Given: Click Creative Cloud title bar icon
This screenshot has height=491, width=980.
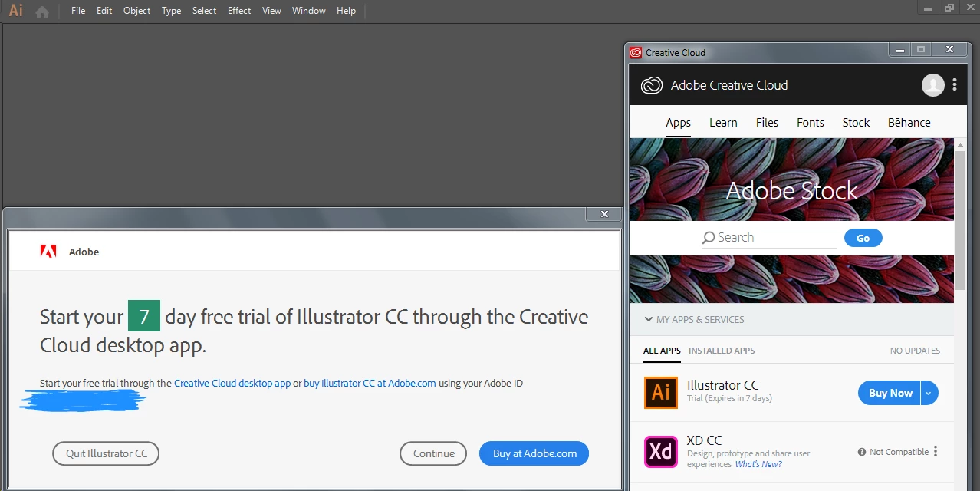Looking at the screenshot, I should (x=636, y=53).
